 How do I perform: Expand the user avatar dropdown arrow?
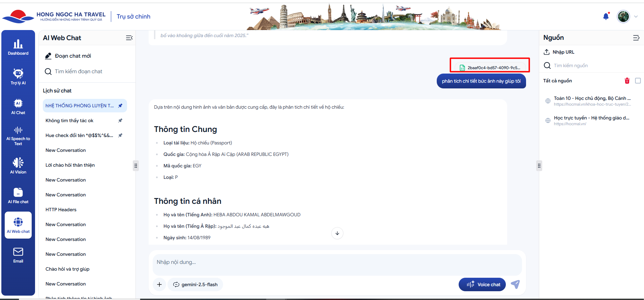click(x=636, y=17)
